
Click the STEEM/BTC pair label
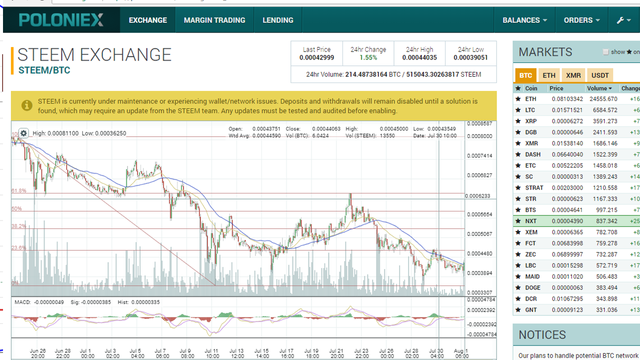(44, 70)
